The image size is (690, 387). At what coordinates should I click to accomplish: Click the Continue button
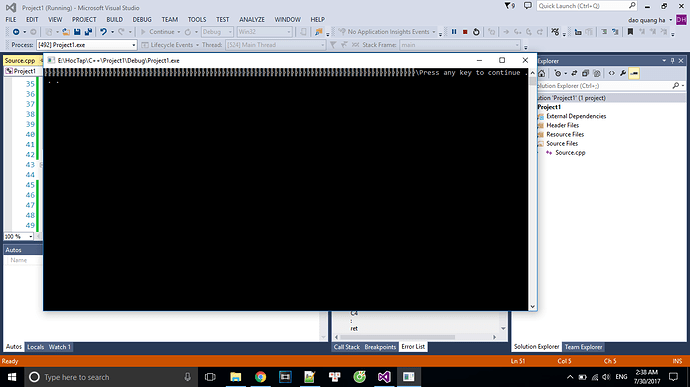(158, 32)
